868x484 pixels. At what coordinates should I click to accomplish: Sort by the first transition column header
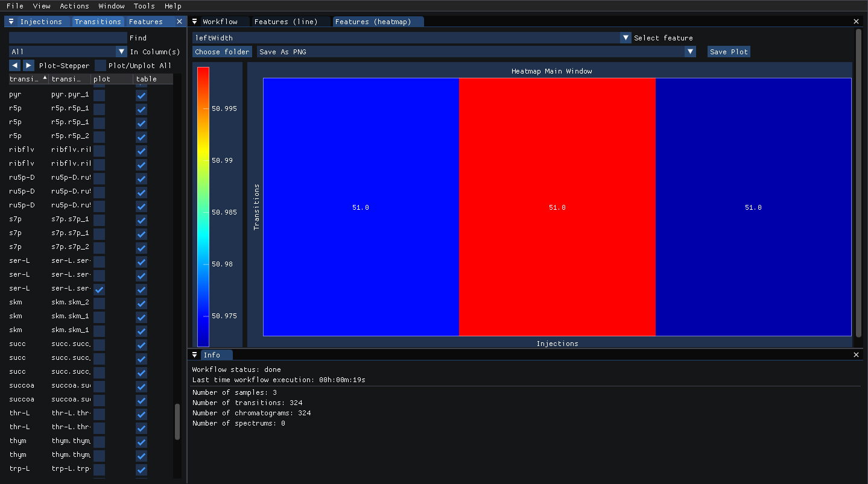click(x=28, y=79)
